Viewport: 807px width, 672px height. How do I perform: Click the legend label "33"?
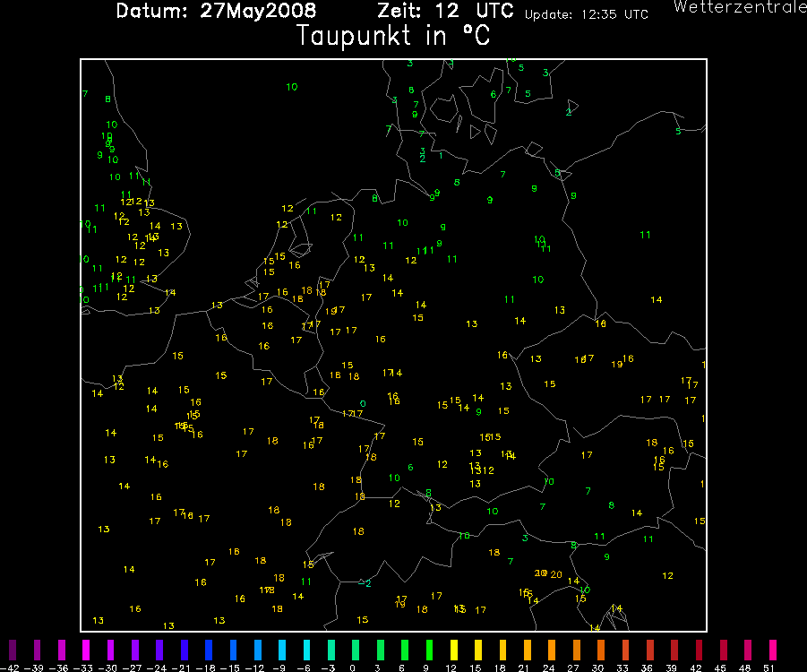tap(622, 668)
